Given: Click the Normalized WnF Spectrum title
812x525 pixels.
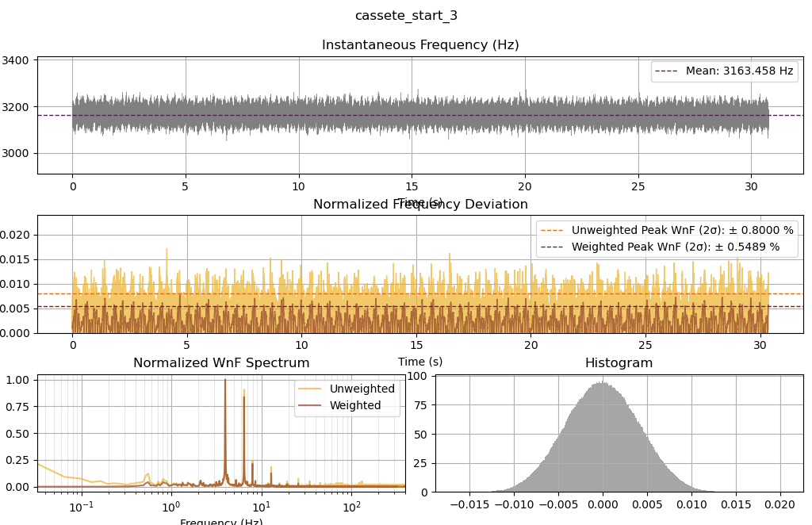Looking at the screenshot, I should point(221,363).
